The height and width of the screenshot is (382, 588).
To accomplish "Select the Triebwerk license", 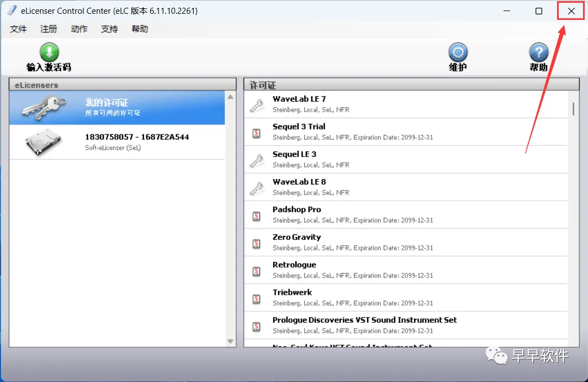I will coord(405,298).
